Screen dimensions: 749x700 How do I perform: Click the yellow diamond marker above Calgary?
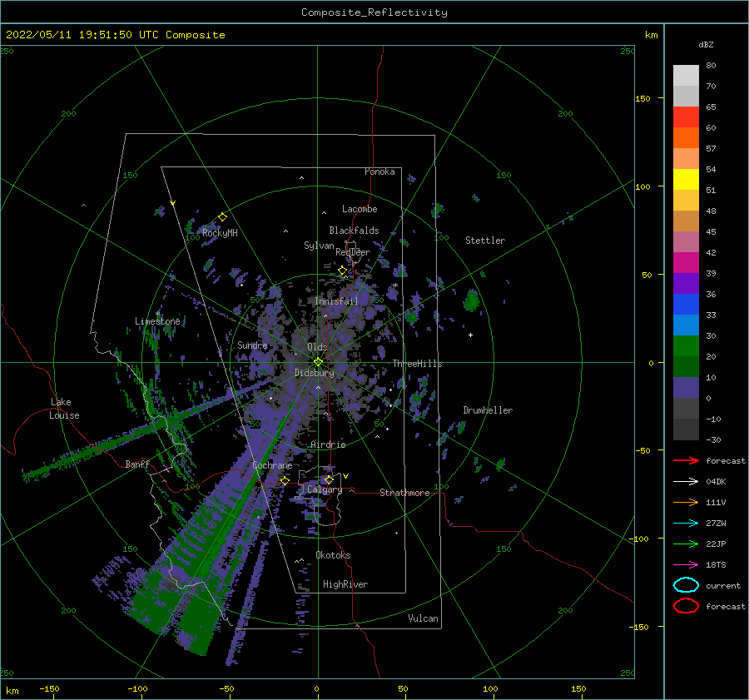329,479
